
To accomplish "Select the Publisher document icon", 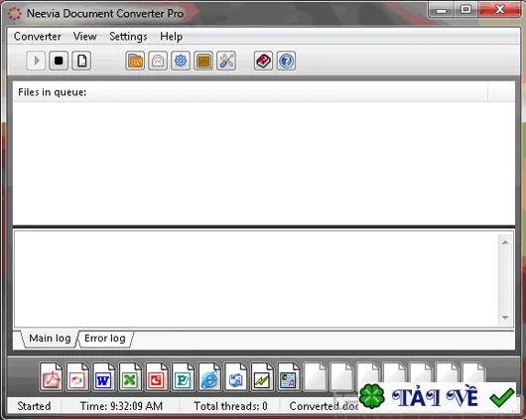I will click(x=183, y=376).
